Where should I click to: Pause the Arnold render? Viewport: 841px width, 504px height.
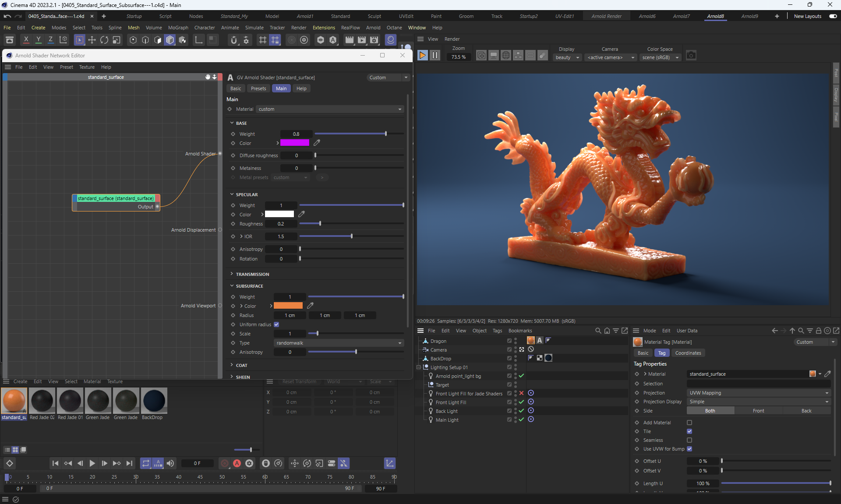[435, 56]
